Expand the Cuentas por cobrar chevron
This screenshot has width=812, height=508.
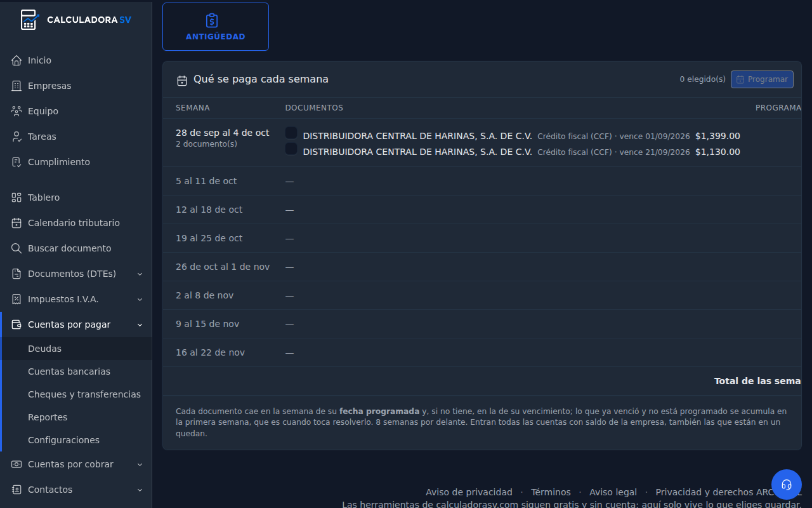[140, 464]
